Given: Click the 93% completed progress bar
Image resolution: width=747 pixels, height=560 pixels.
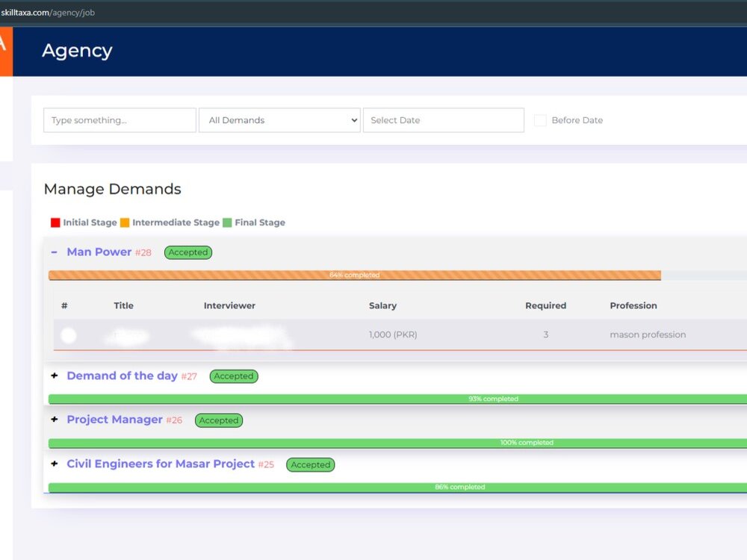Looking at the screenshot, I should pyautogui.click(x=398, y=399).
